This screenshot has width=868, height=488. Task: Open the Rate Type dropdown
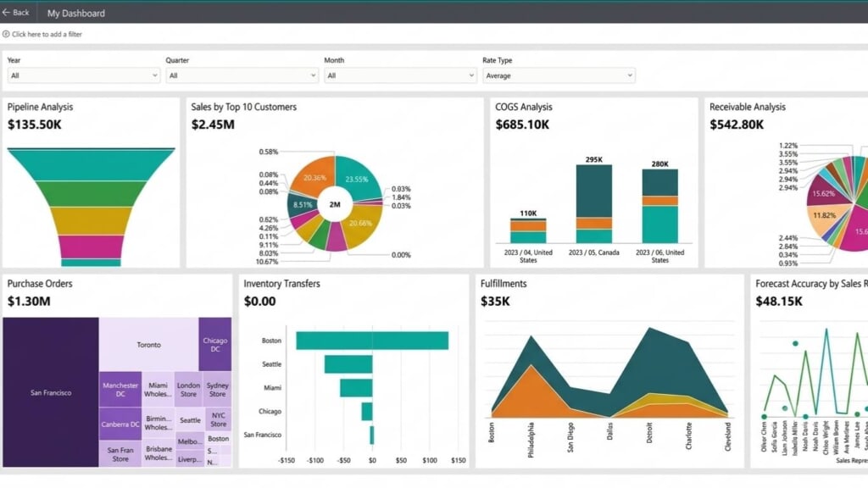(x=559, y=75)
